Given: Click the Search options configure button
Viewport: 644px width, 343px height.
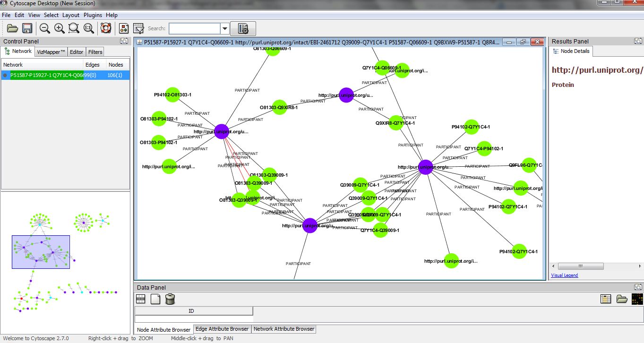Looking at the screenshot, I should (243, 29).
